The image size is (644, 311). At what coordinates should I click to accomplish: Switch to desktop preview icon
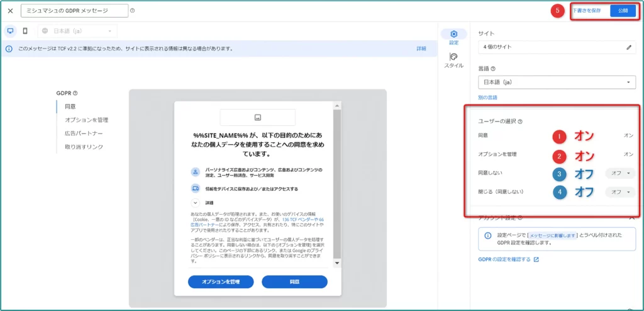pos(11,31)
